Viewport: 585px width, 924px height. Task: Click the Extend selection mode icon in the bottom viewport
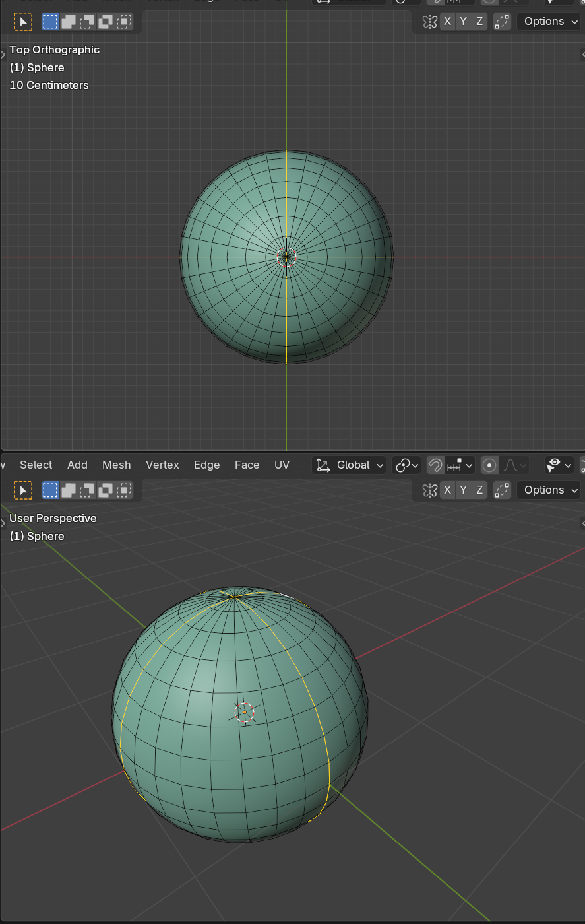[69, 490]
